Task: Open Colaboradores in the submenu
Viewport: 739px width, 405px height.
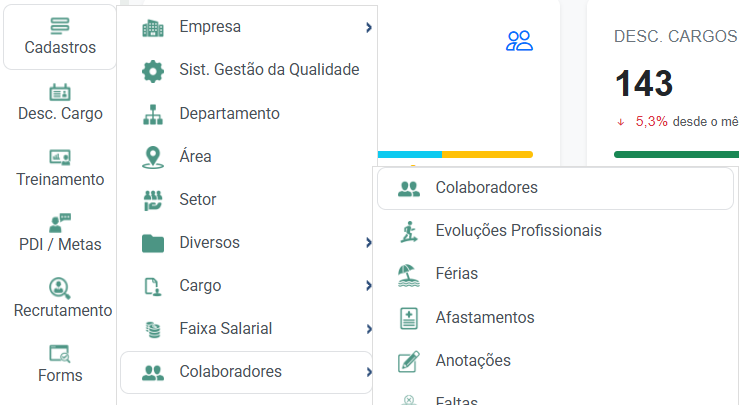Action: pyautogui.click(x=486, y=188)
